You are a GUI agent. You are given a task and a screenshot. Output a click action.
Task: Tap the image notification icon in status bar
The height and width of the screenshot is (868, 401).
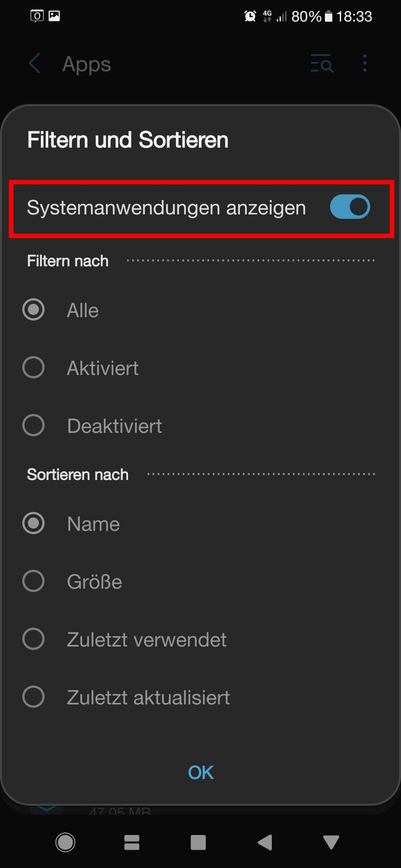pos(54,16)
